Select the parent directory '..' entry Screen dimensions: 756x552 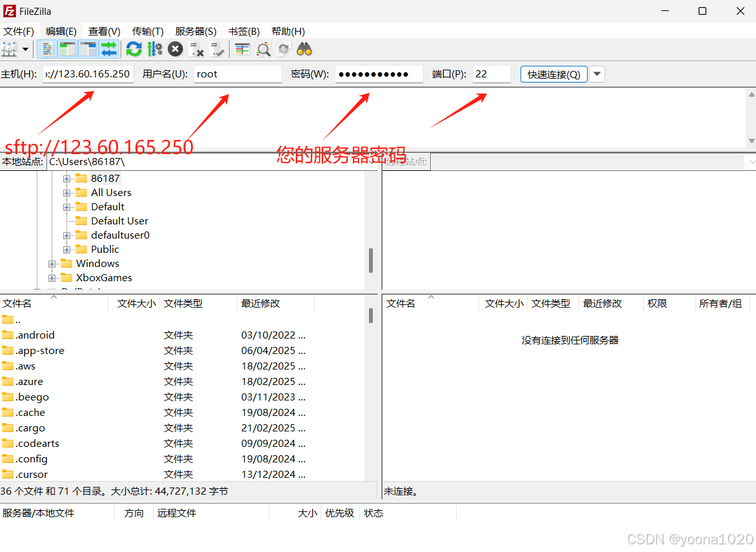click(x=183, y=320)
